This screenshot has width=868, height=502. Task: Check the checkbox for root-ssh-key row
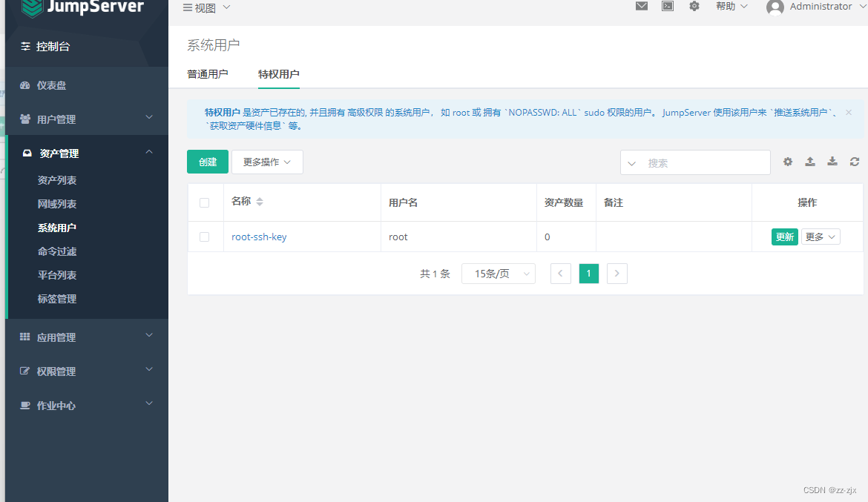tap(206, 237)
